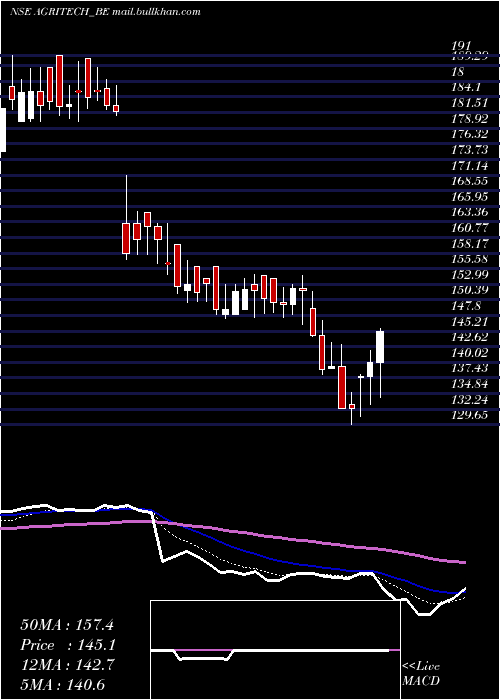
Task: Click the 171.14 price axis label
Action: coord(470,165)
